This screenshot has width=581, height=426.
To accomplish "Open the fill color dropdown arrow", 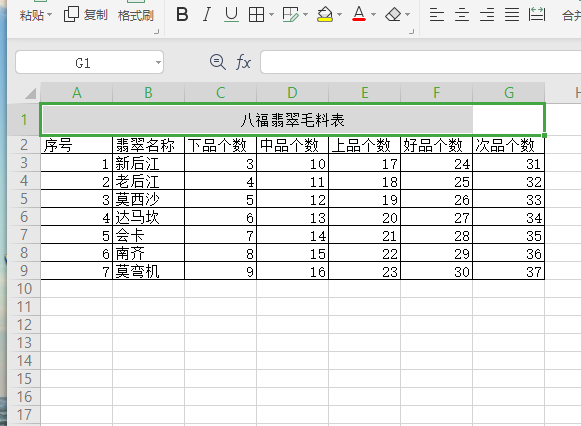I will point(339,15).
